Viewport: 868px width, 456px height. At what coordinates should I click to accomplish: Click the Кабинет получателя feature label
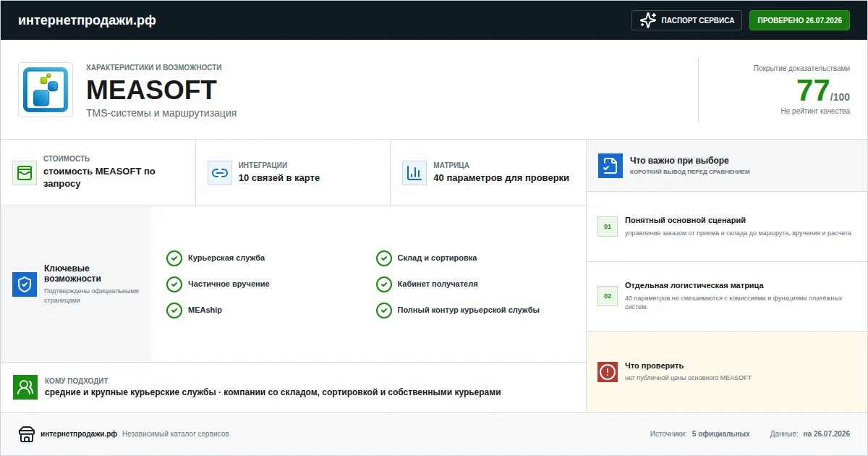tap(438, 284)
